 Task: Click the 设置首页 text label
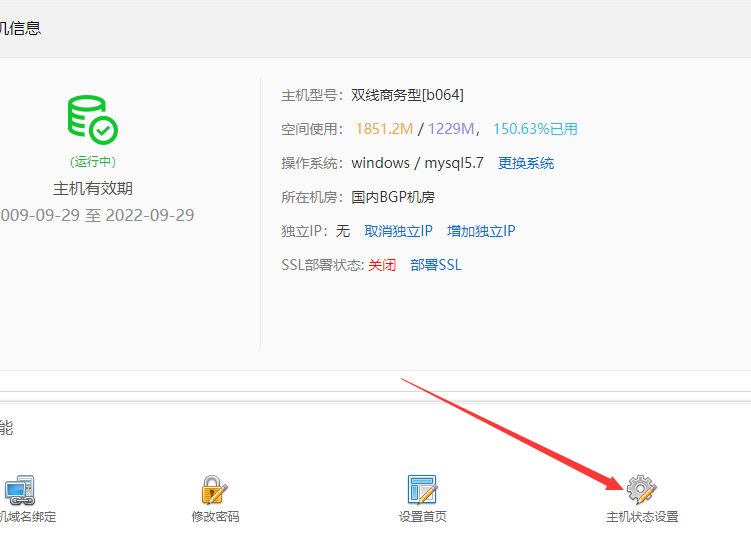tap(422, 517)
